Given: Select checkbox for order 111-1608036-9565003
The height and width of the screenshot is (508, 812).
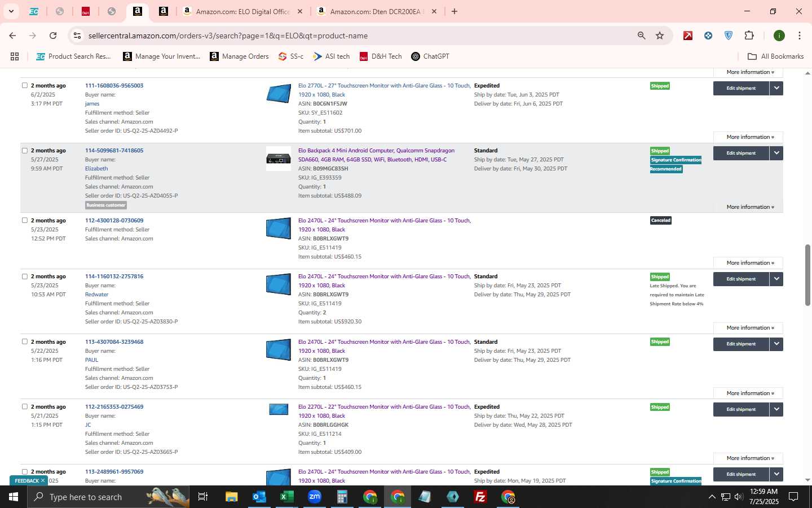Looking at the screenshot, I should [x=25, y=86].
